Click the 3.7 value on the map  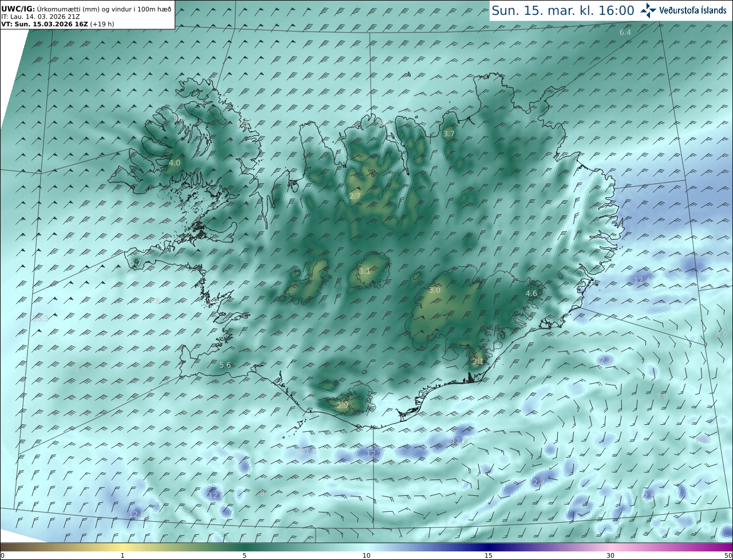coord(449,133)
